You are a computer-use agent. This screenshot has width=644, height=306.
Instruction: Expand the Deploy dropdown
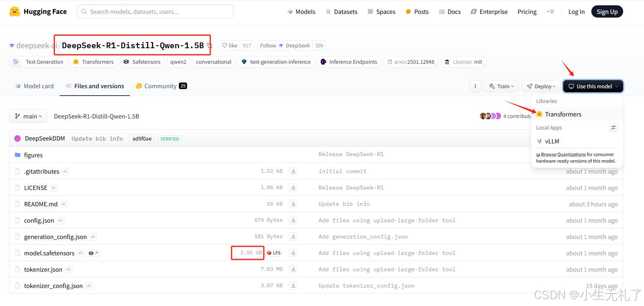click(x=541, y=86)
